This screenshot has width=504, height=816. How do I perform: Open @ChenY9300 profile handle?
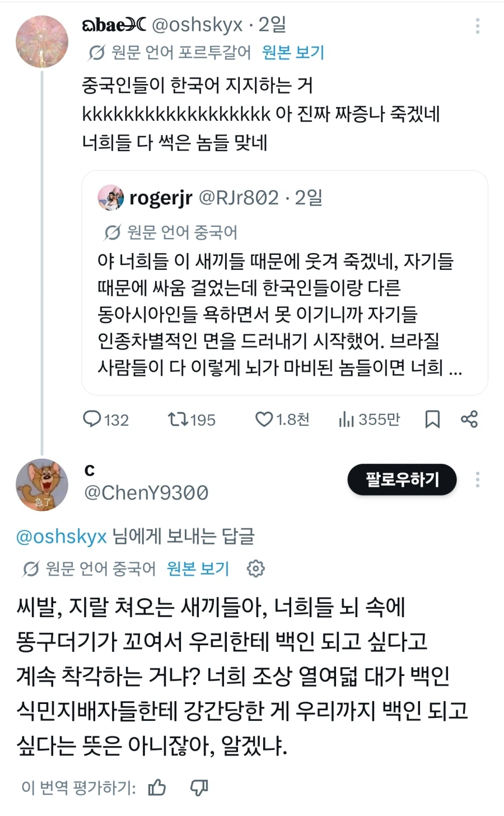pos(146,492)
